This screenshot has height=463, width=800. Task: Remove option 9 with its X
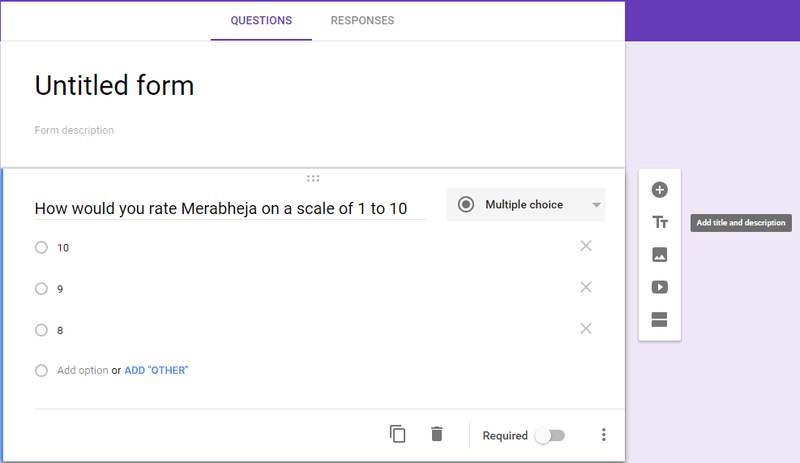586,287
